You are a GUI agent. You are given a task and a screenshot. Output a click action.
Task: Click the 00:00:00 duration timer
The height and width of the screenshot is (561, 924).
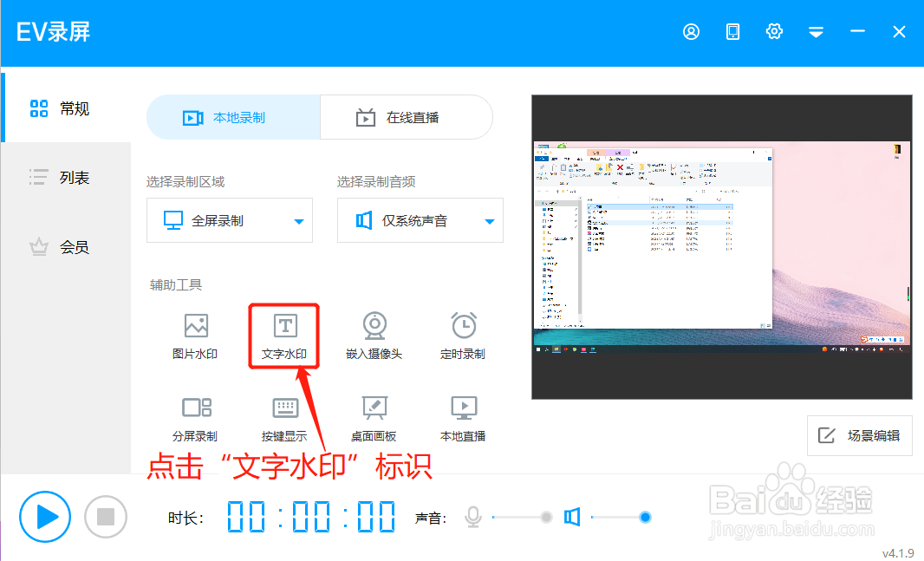click(x=311, y=517)
